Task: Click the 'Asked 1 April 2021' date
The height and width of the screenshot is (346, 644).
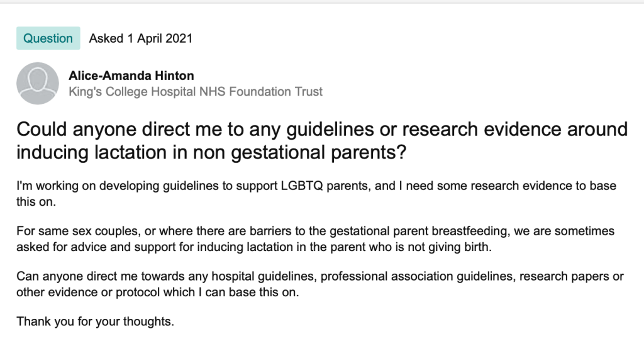Action: click(x=140, y=38)
